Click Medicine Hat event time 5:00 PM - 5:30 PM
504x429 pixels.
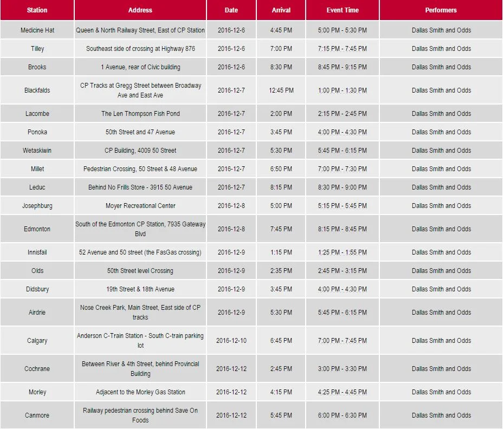click(x=343, y=30)
